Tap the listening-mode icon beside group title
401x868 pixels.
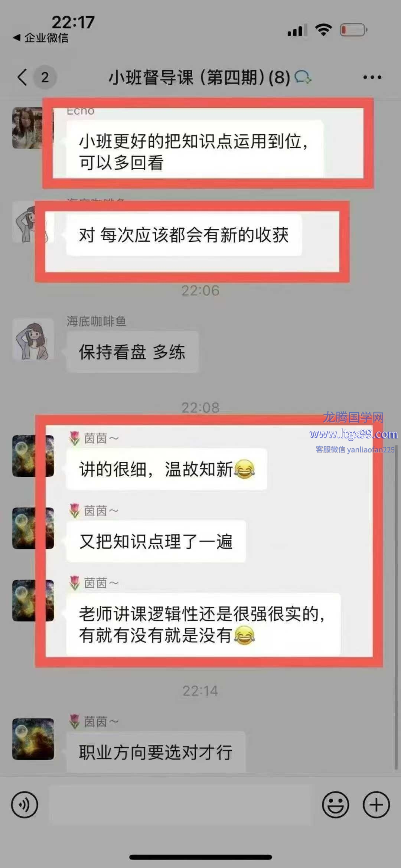coord(303,77)
